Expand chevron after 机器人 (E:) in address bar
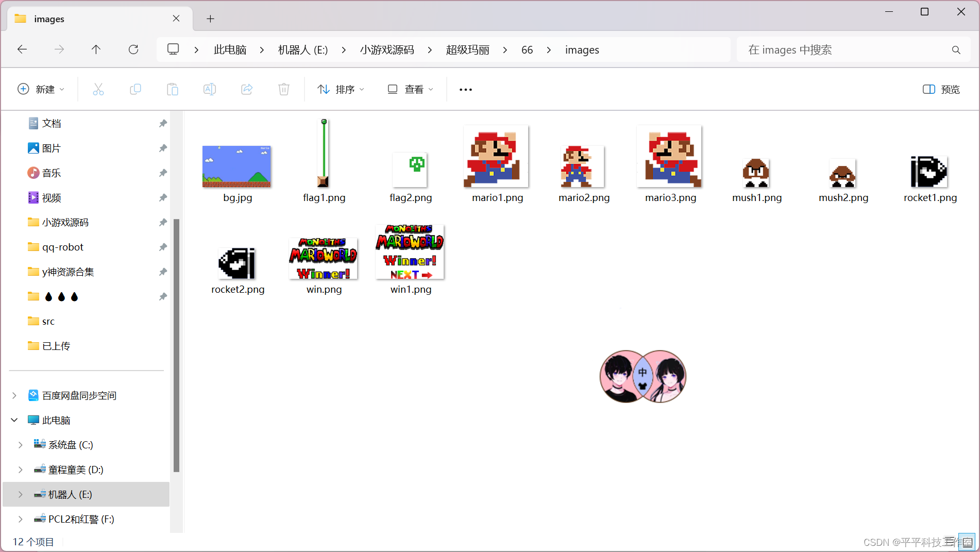Screen dimensions: 980x552 (344, 50)
